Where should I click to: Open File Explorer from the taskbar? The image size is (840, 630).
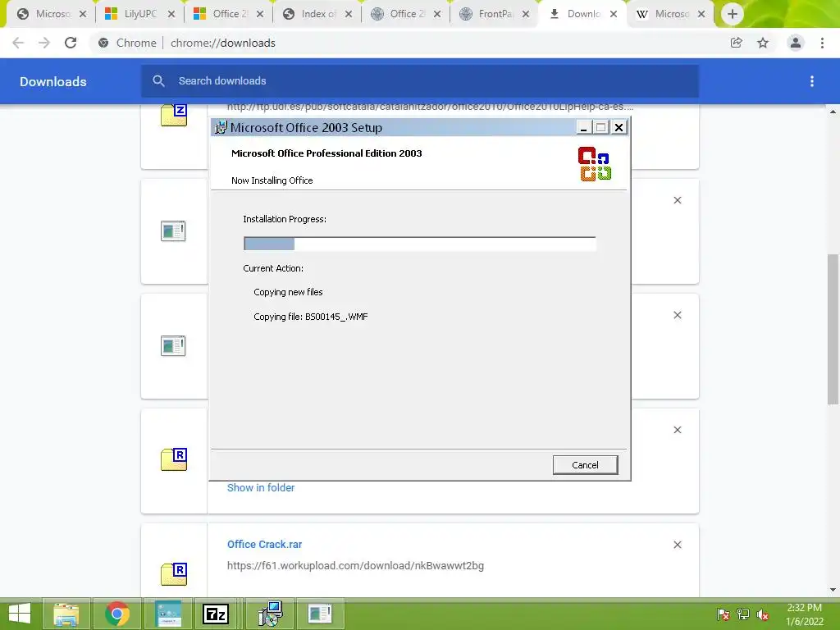pyautogui.click(x=66, y=614)
